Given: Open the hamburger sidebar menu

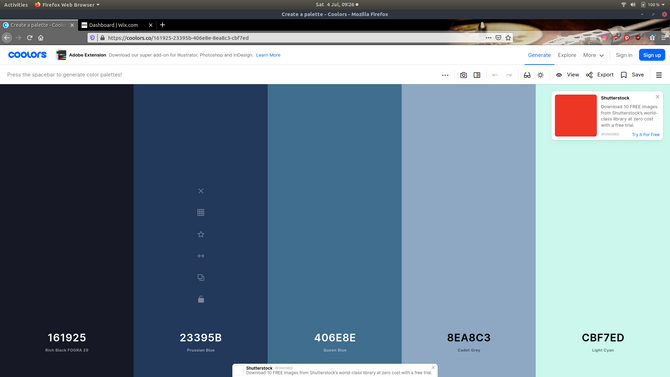Looking at the screenshot, I should (659, 75).
